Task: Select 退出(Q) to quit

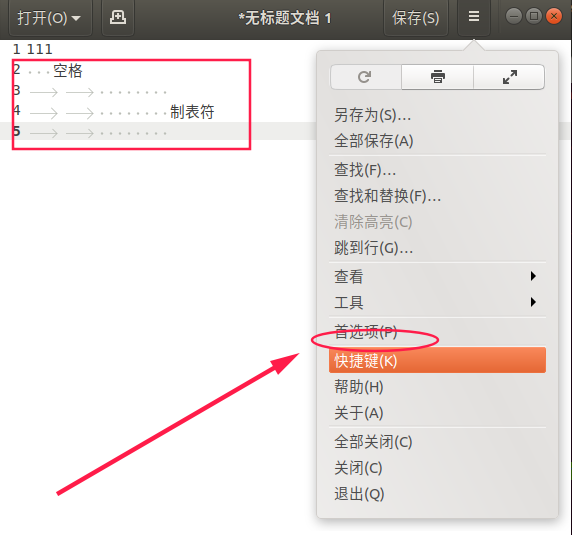Action: 437,494
